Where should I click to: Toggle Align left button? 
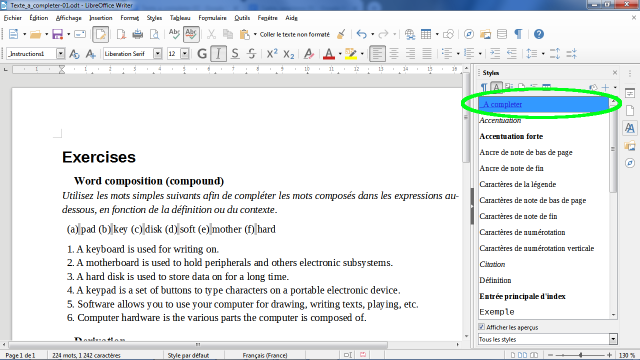point(377,53)
